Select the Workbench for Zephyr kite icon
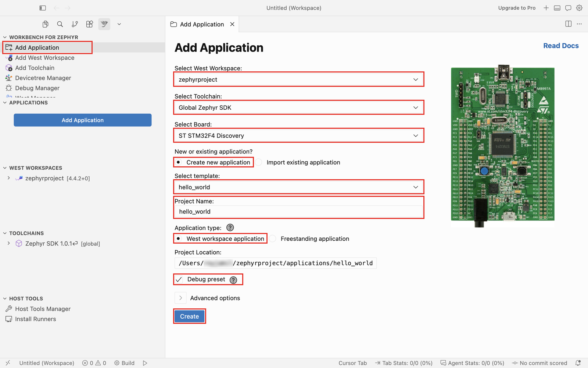The height and width of the screenshot is (368, 588). click(x=104, y=24)
